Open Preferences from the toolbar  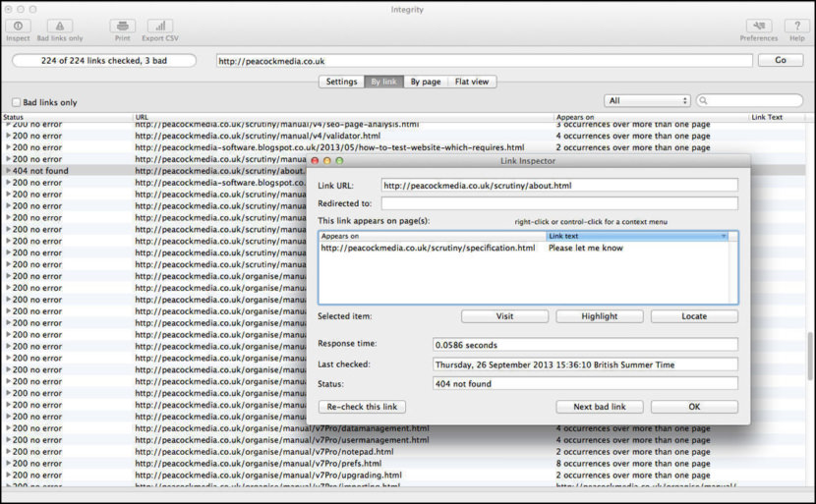click(758, 27)
